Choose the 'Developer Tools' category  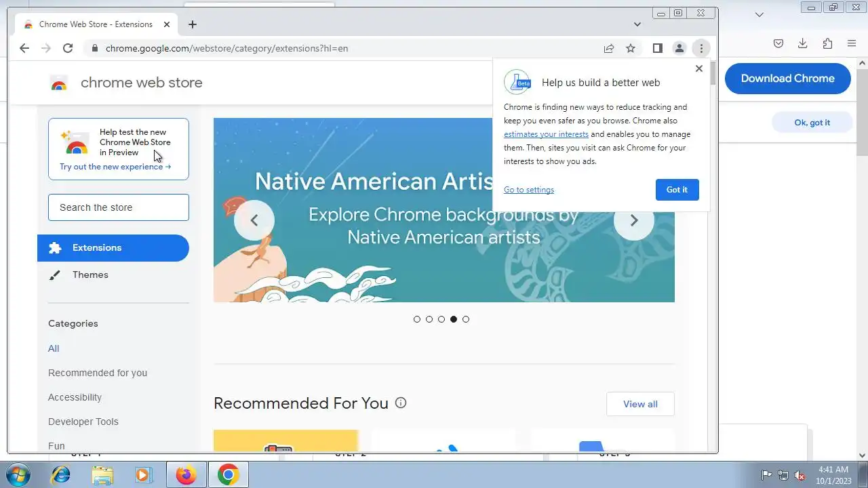pyautogui.click(x=83, y=422)
